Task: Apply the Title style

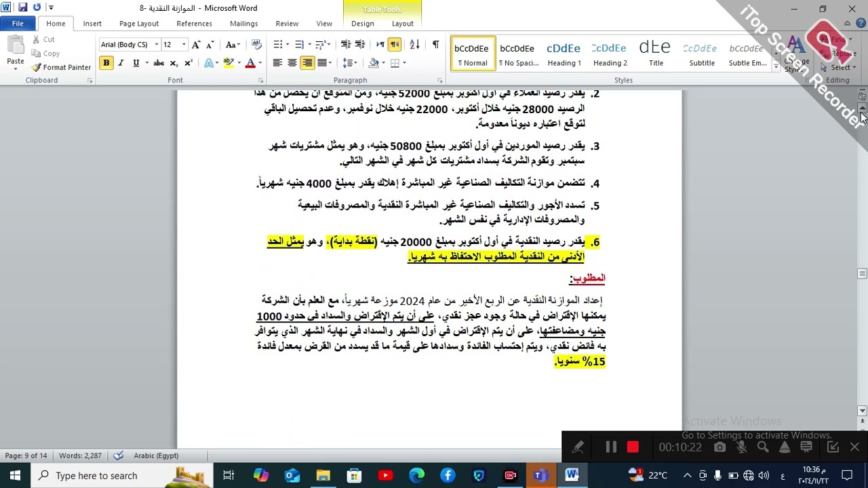Action: click(656, 54)
